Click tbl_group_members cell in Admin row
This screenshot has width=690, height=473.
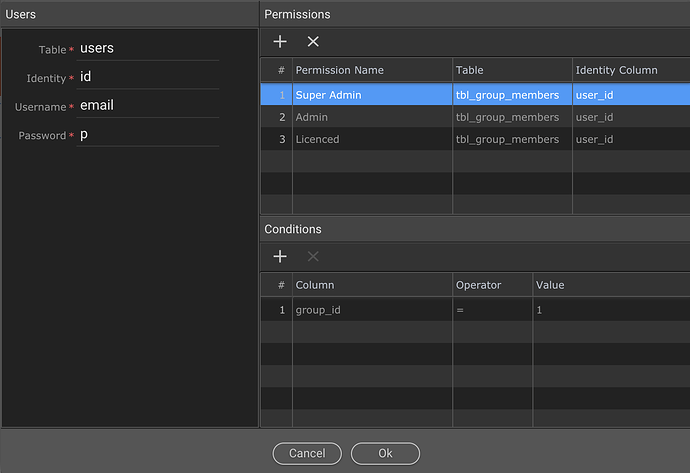click(x=512, y=117)
